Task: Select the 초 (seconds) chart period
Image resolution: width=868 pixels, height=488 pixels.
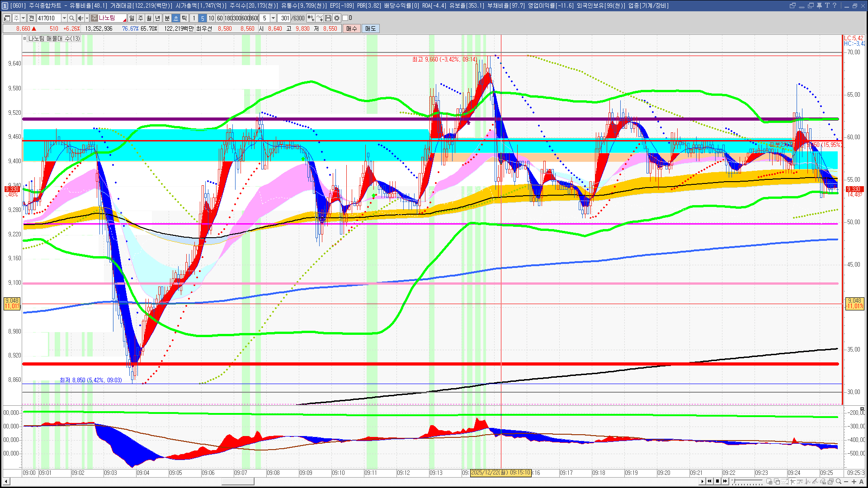Action: pos(176,18)
